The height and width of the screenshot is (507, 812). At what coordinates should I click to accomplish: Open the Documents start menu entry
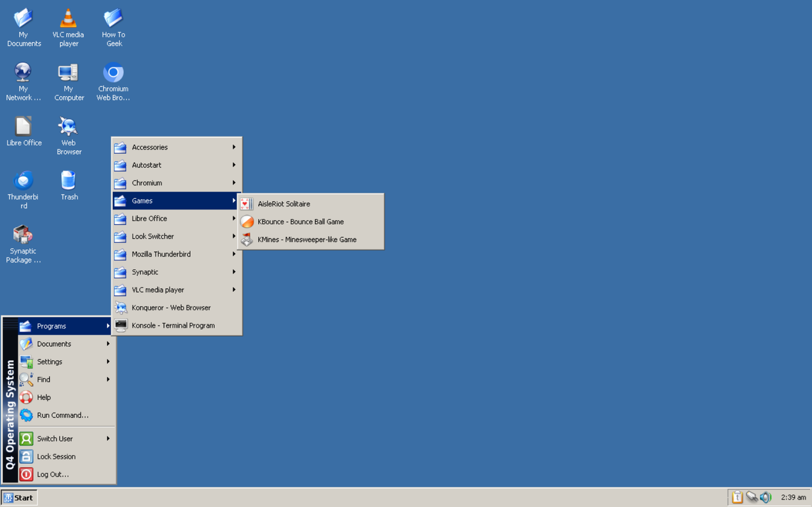click(65, 344)
